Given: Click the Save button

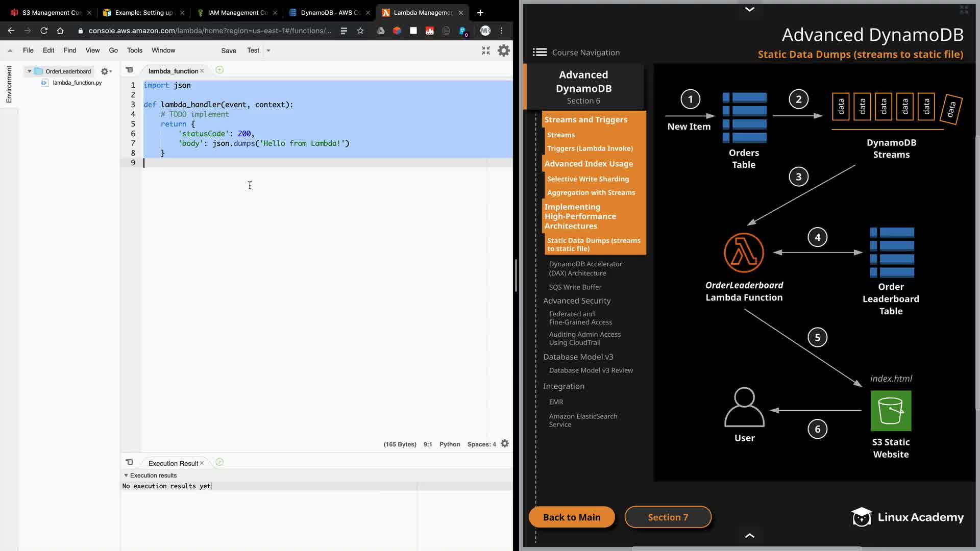Looking at the screenshot, I should tap(228, 51).
